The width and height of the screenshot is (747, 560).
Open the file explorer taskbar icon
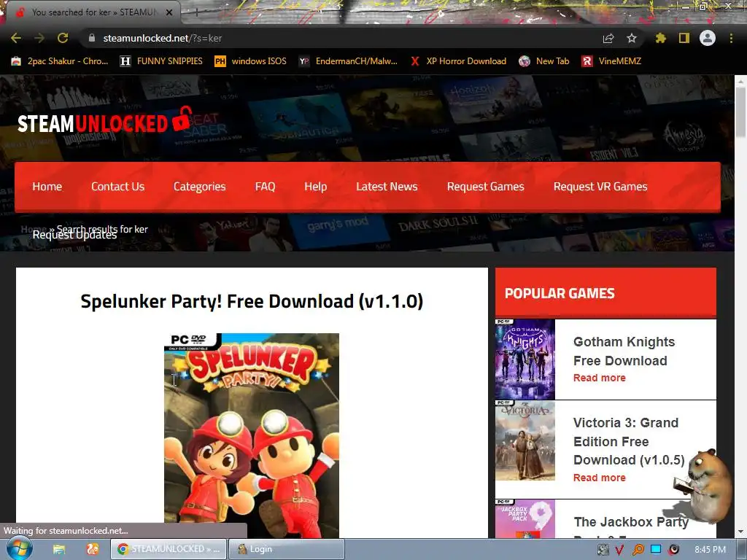click(59, 550)
